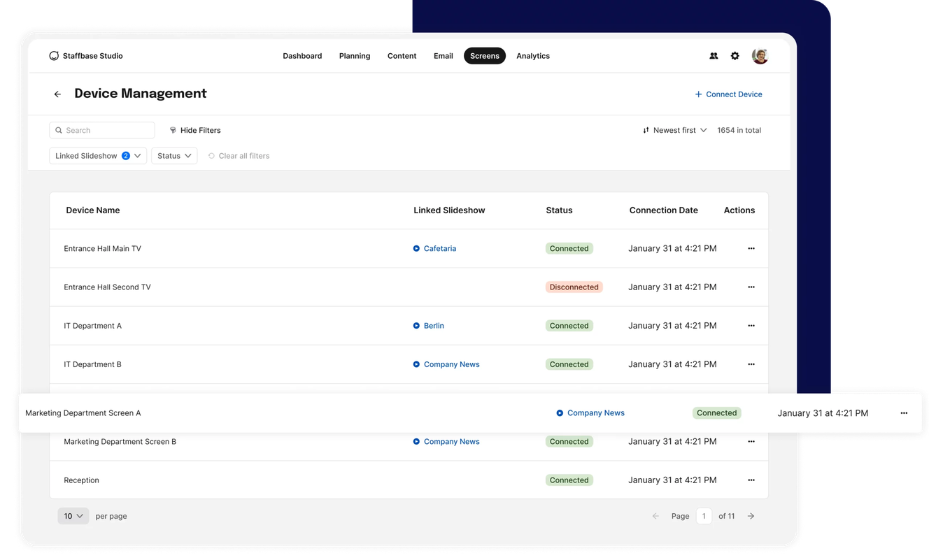
Task: Click the funnel icon next to Hide Filters
Action: 172,130
